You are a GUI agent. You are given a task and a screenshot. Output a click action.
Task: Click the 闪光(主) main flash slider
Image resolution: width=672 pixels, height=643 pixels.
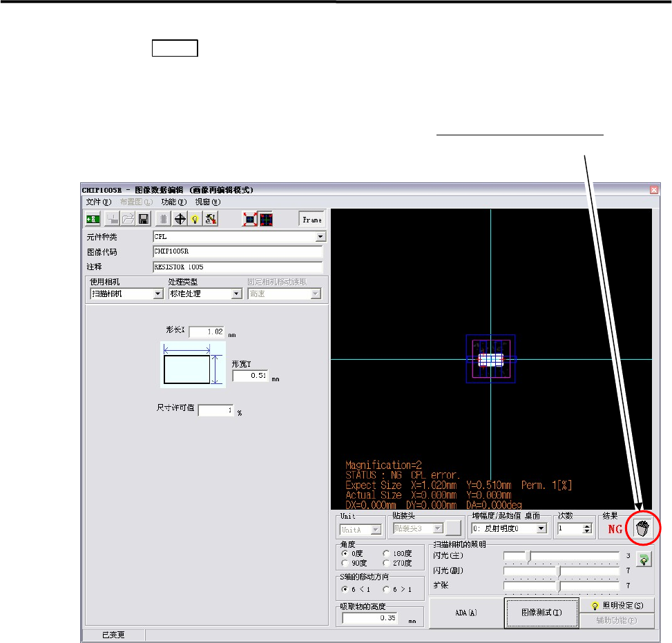tap(528, 555)
